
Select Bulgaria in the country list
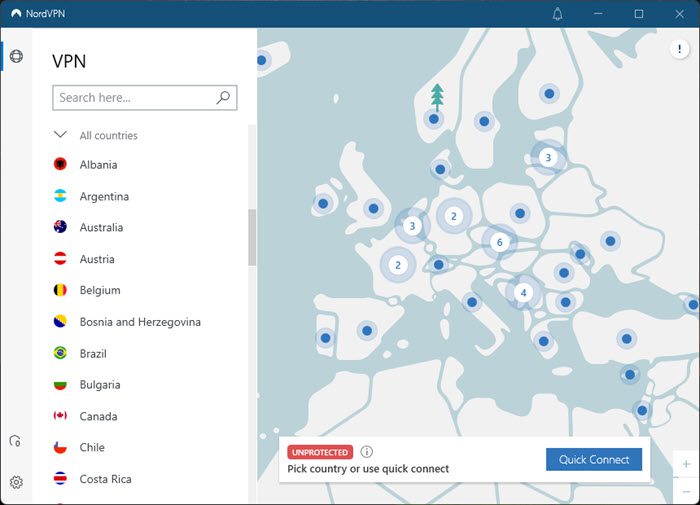point(100,384)
